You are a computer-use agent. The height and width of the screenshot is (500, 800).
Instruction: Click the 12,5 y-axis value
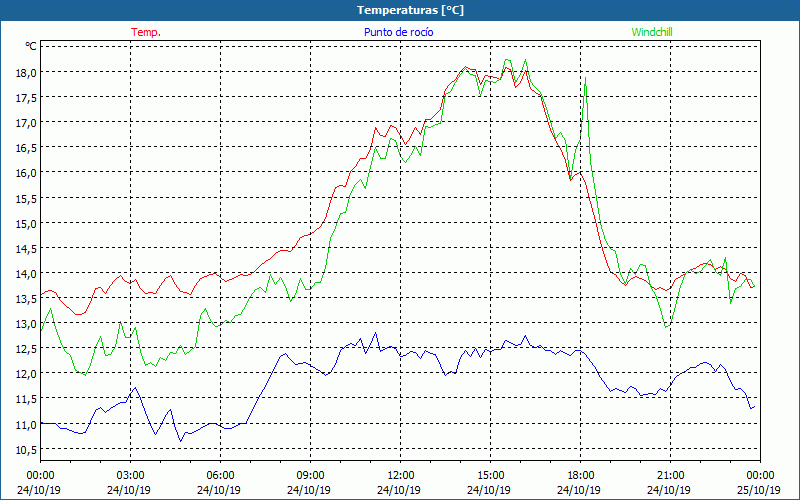pyautogui.click(x=27, y=349)
